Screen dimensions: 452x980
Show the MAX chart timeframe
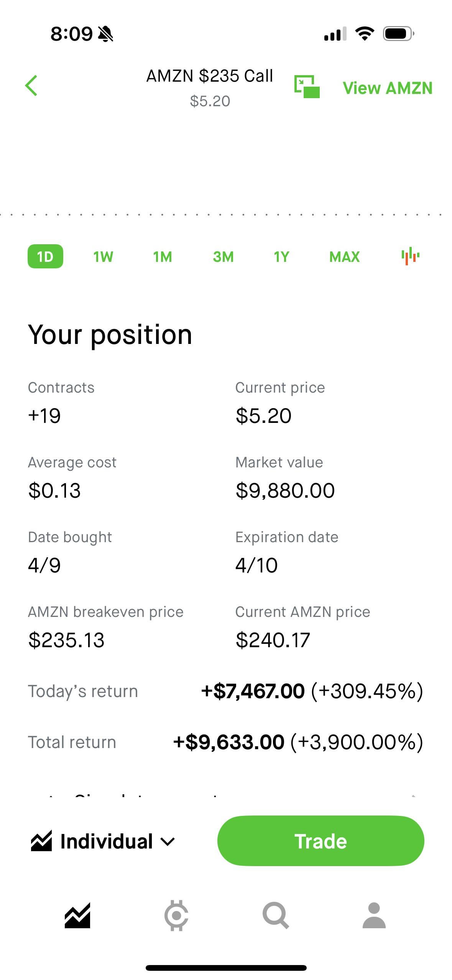(344, 257)
